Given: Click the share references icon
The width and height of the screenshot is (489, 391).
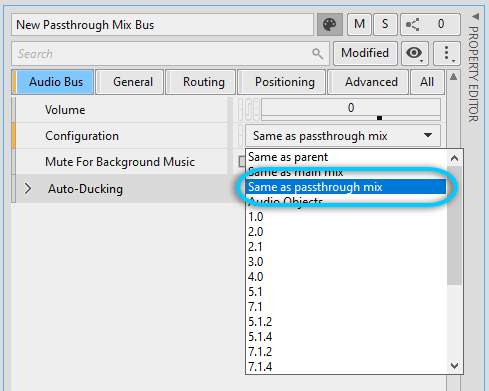Looking at the screenshot, I should 413,25.
